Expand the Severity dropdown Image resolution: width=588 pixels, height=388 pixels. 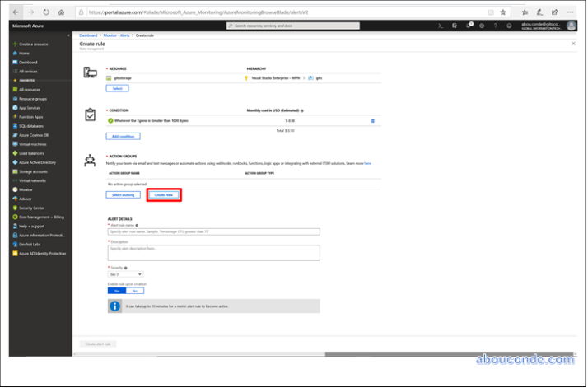point(126,273)
